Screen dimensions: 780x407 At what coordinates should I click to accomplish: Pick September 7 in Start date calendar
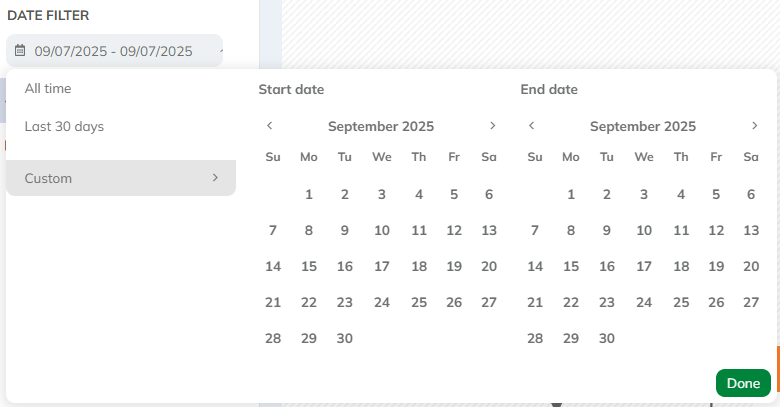(273, 230)
